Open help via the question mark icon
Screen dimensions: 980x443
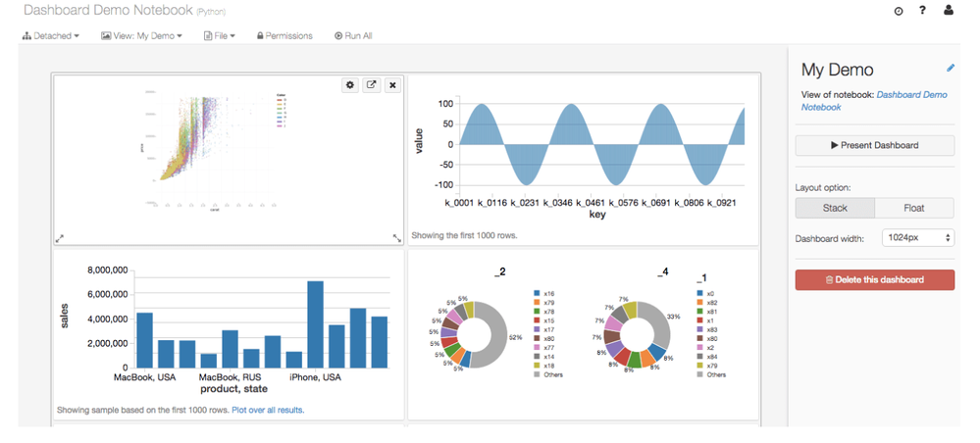click(923, 11)
